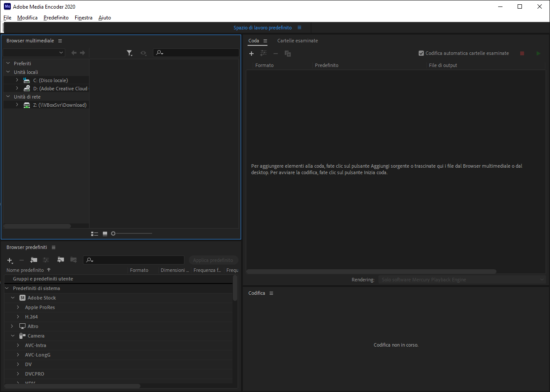Click the New preset group folder icon
The height and width of the screenshot is (392, 550).
(x=34, y=260)
